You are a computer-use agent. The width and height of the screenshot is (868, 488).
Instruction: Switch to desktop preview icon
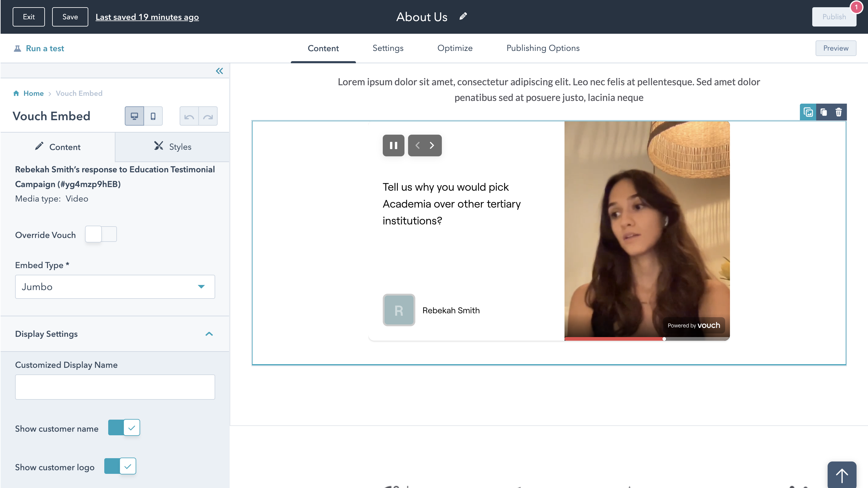pyautogui.click(x=134, y=116)
